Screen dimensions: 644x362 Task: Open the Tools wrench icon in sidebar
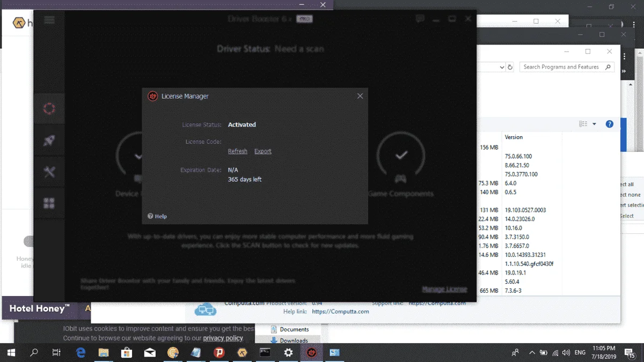[49, 172]
